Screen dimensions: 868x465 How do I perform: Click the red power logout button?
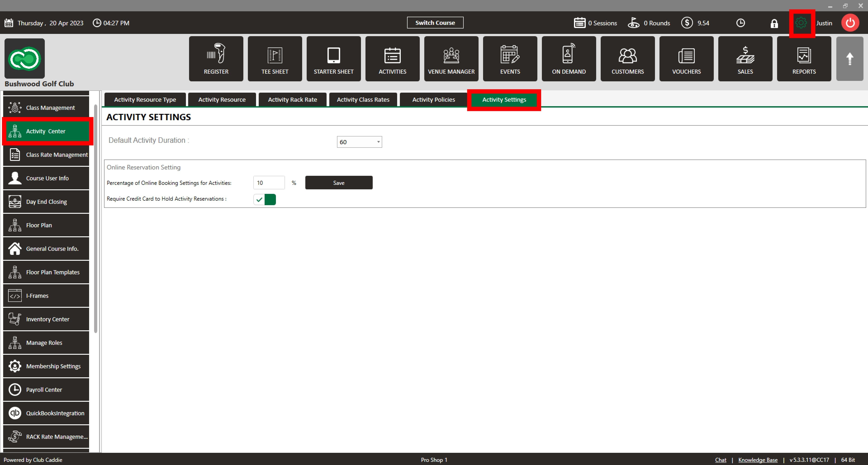[x=850, y=23]
